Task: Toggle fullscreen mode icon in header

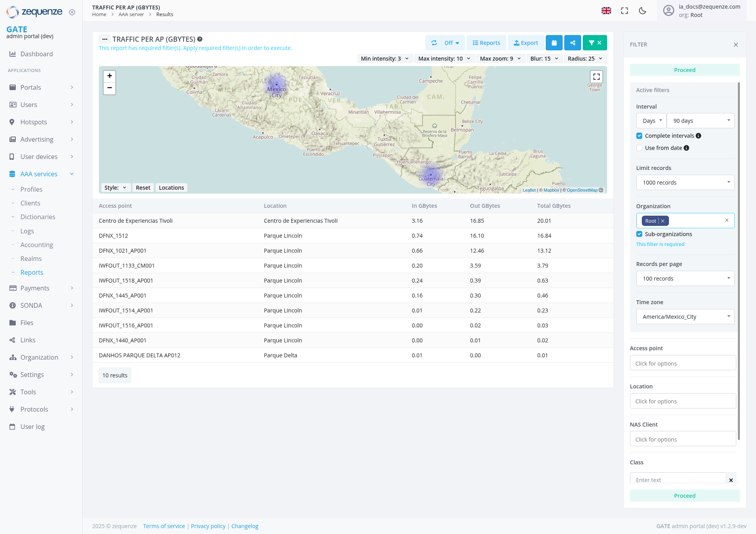Action: (x=624, y=11)
